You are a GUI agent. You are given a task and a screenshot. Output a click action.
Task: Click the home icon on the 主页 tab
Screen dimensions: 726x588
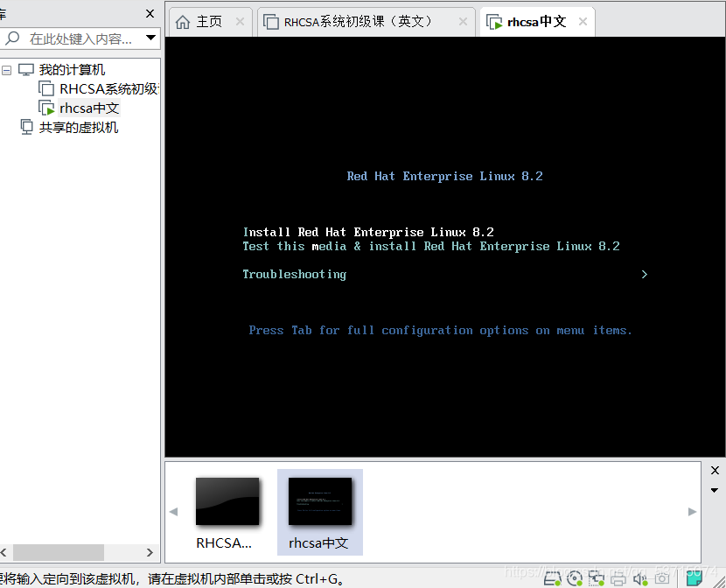point(183,22)
